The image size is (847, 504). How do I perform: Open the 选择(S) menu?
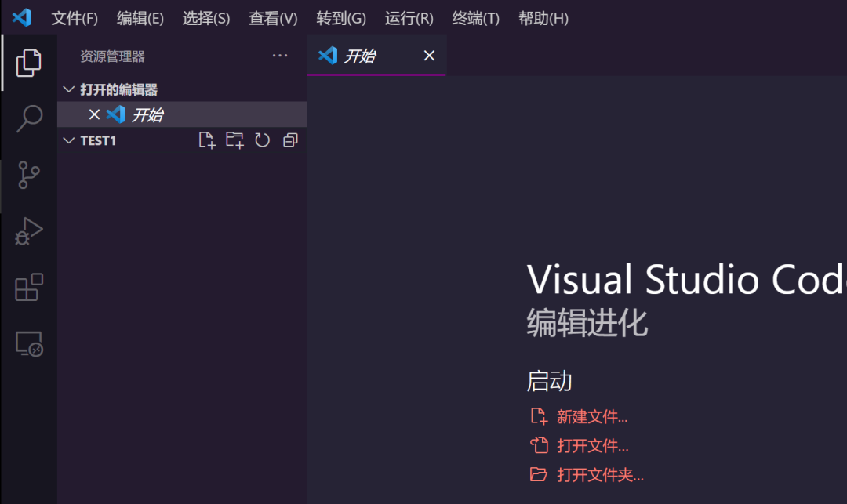click(205, 18)
